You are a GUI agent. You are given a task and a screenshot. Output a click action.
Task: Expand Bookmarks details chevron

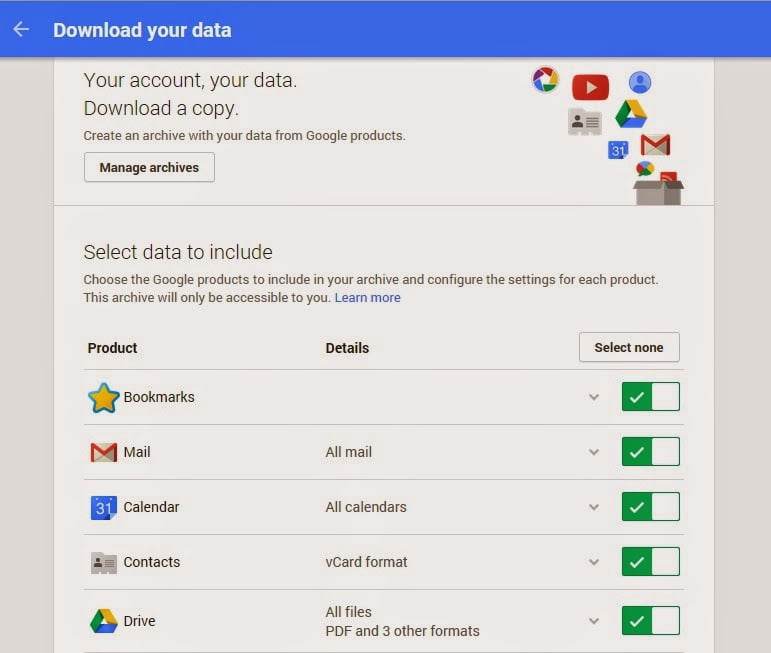pyautogui.click(x=594, y=397)
